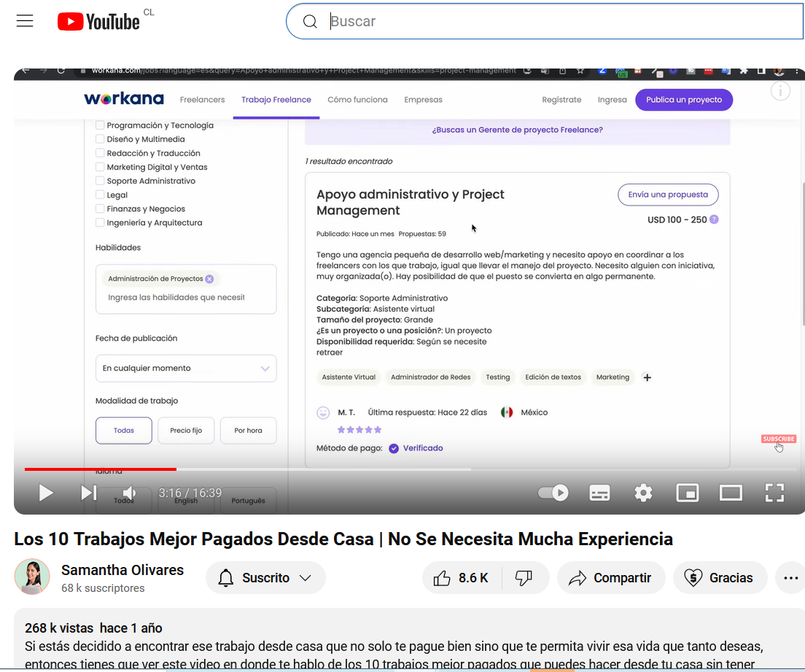Enable theater mode view

tap(731, 493)
